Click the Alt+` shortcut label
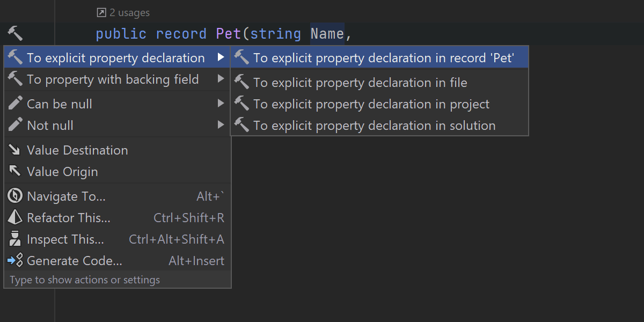The height and width of the screenshot is (322, 644). click(x=210, y=196)
